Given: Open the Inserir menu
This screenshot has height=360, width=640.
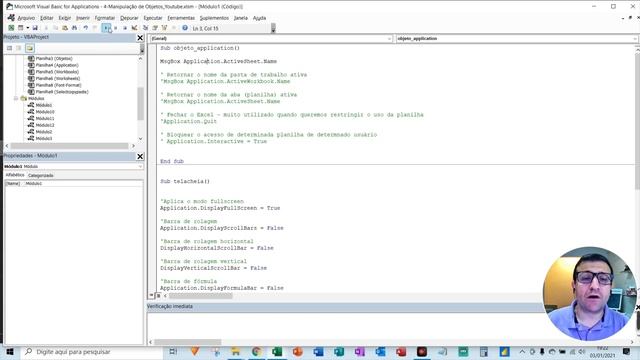Looking at the screenshot, I should point(82,18).
